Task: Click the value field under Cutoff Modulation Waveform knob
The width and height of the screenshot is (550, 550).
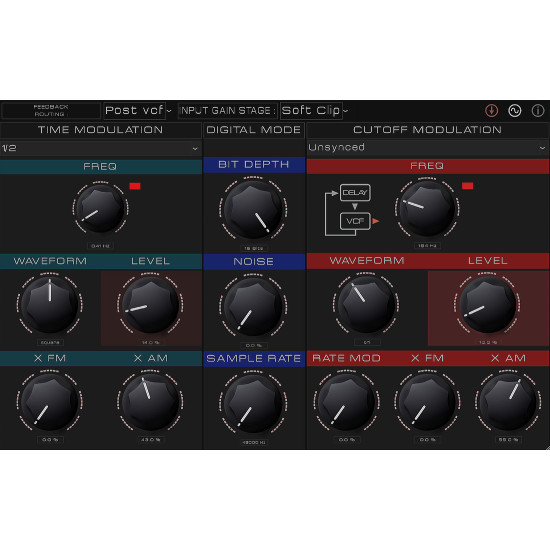Action: [367, 342]
